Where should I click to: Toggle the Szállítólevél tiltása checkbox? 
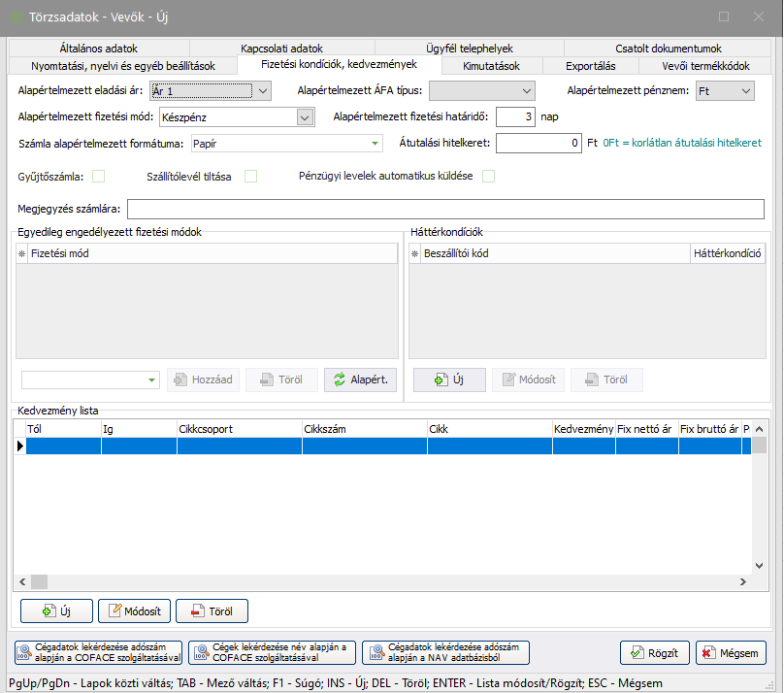(x=250, y=176)
